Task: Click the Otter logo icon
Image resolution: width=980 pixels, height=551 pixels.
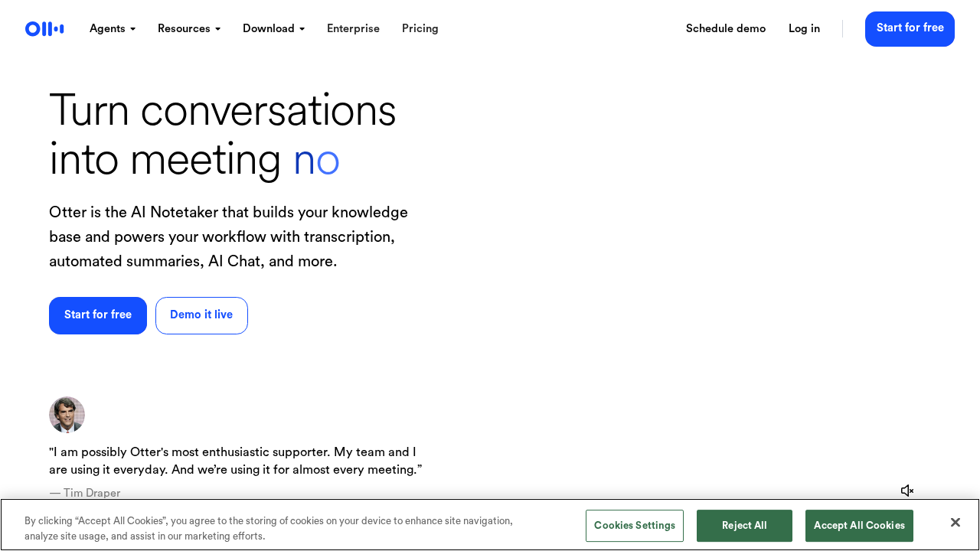Action: [x=44, y=29]
